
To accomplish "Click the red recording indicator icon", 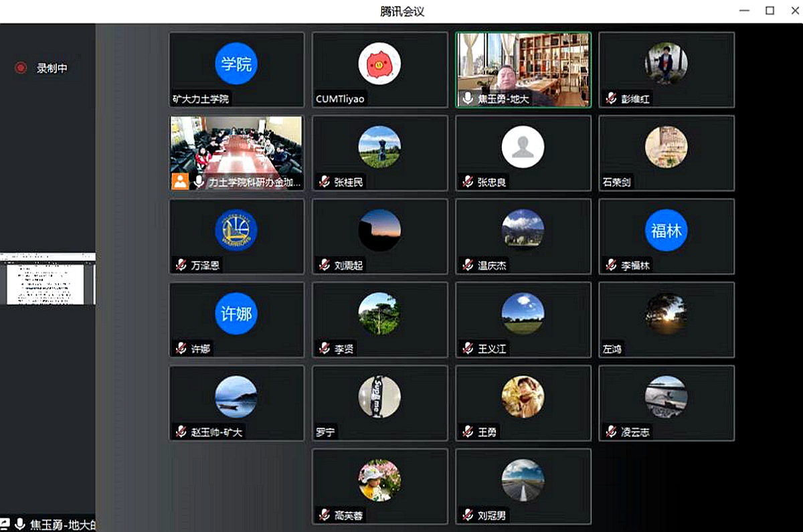I will click(x=21, y=68).
